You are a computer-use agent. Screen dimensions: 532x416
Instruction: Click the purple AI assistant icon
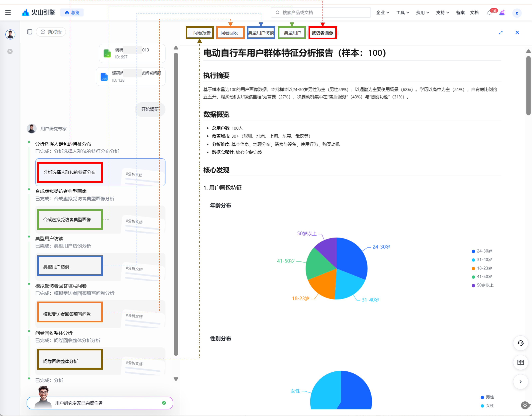(502, 13)
